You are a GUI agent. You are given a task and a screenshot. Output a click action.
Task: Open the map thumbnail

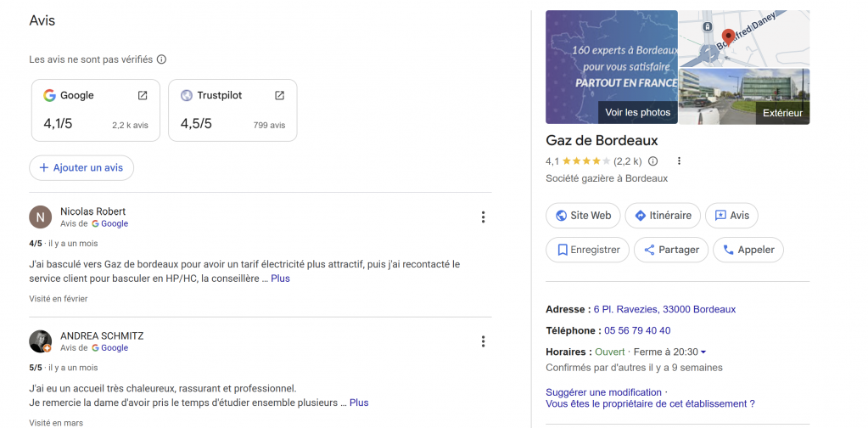tap(745, 39)
